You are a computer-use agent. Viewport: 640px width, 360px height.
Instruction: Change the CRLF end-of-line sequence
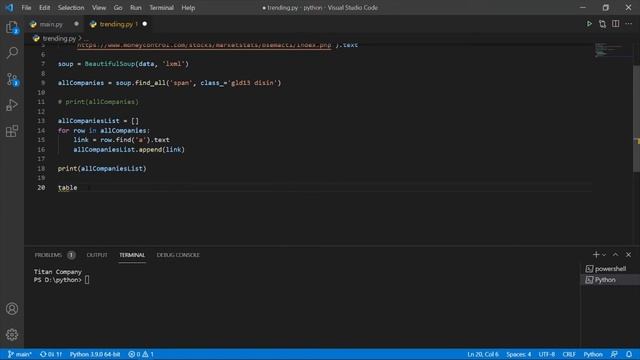click(x=569, y=354)
